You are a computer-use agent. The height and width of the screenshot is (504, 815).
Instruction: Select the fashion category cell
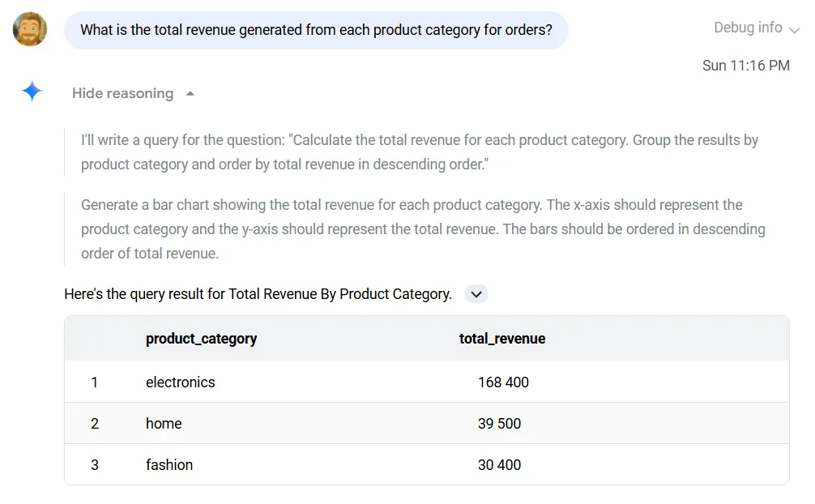point(169,465)
